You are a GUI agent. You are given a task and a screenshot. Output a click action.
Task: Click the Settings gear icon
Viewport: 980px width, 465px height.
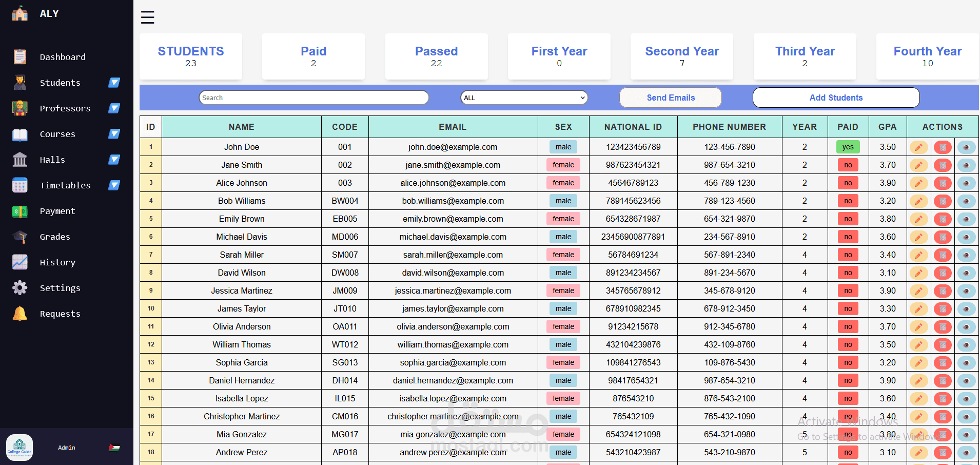pyautogui.click(x=20, y=288)
